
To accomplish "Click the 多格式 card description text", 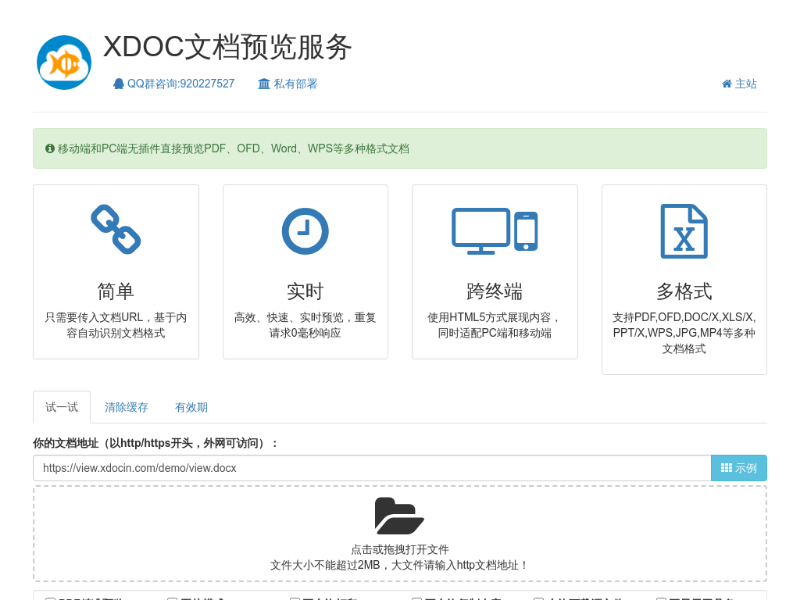I will click(684, 333).
